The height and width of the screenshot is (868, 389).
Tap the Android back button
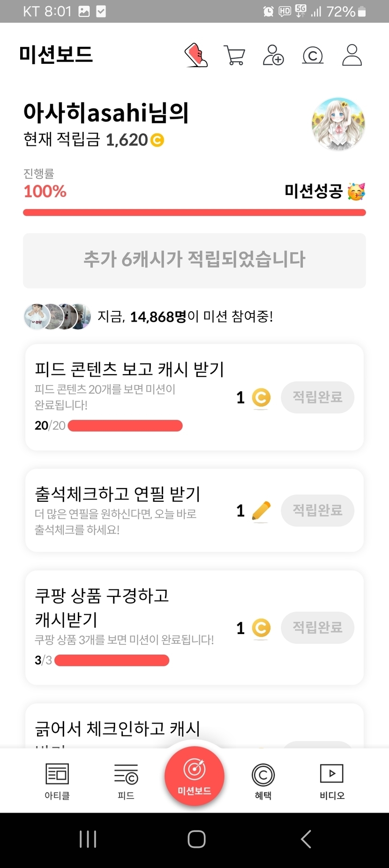pyautogui.click(x=306, y=839)
